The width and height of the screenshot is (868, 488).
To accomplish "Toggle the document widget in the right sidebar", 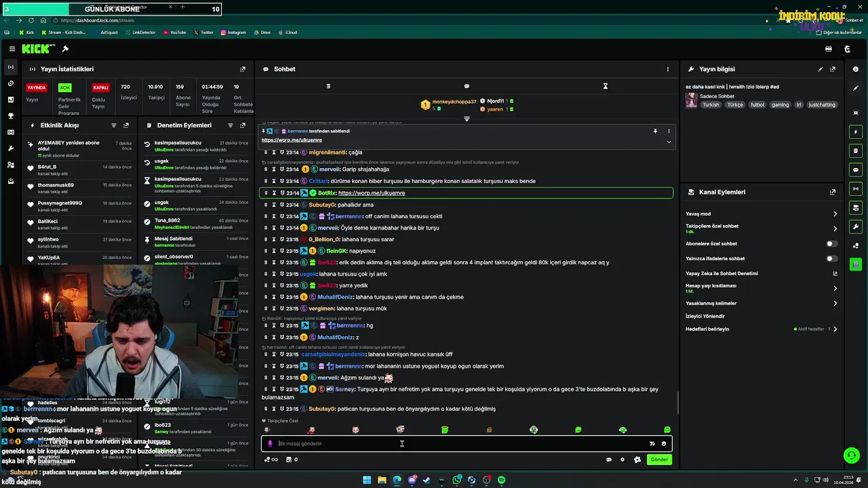I will click(856, 150).
